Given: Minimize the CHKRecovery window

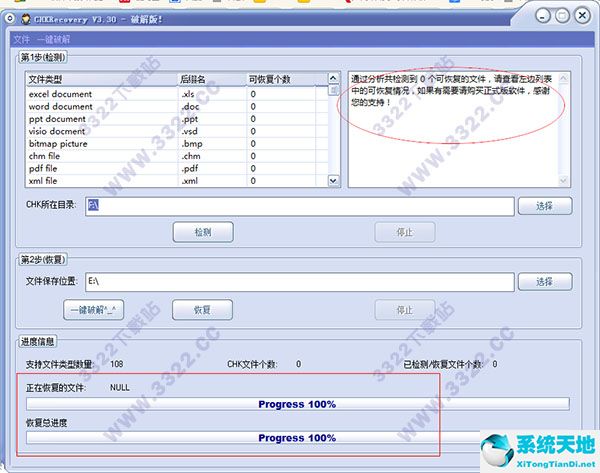Looking at the screenshot, I should click(x=543, y=16).
